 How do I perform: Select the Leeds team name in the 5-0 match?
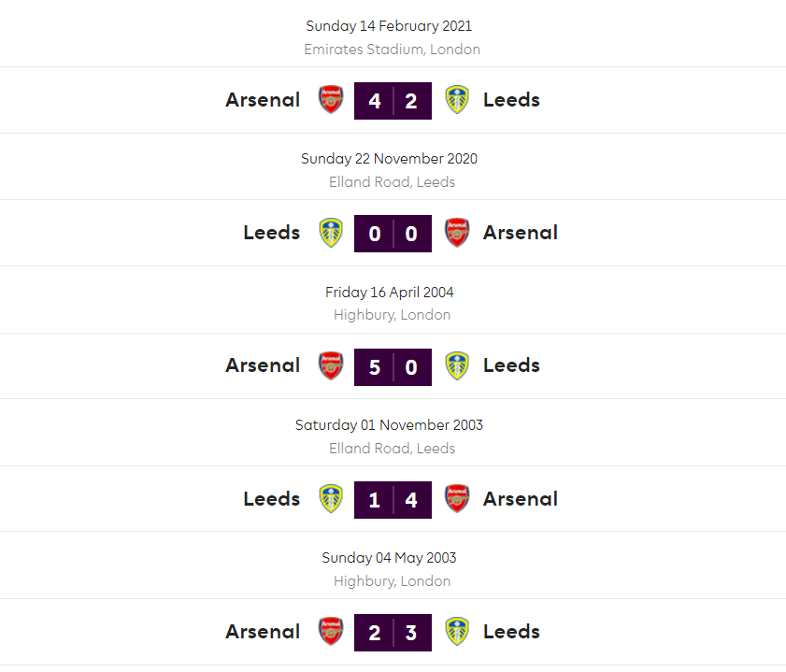point(511,365)
